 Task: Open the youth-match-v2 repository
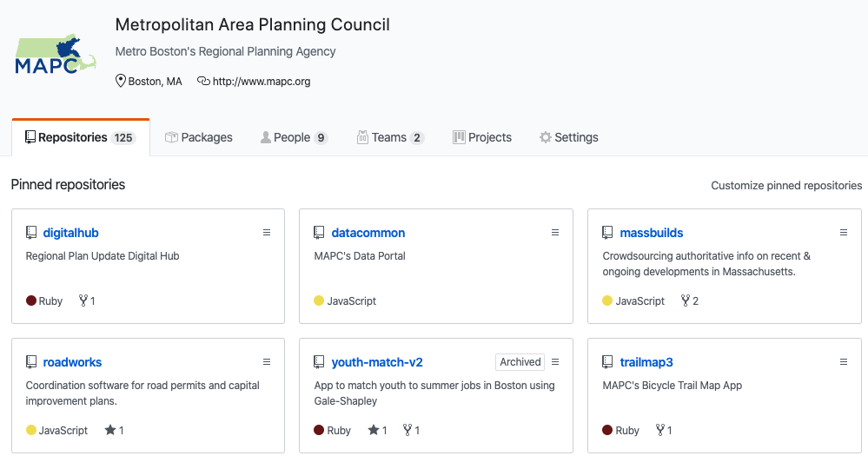(377, 362)
